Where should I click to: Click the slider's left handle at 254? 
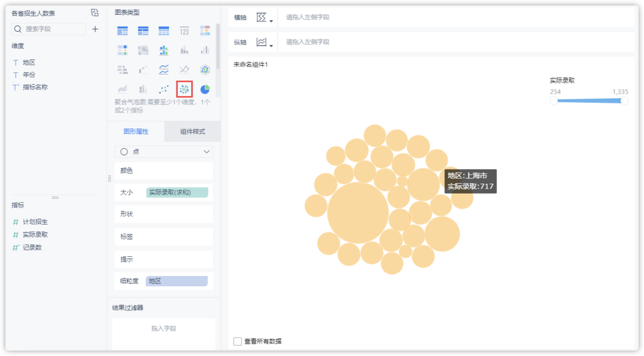click(554, 101)
